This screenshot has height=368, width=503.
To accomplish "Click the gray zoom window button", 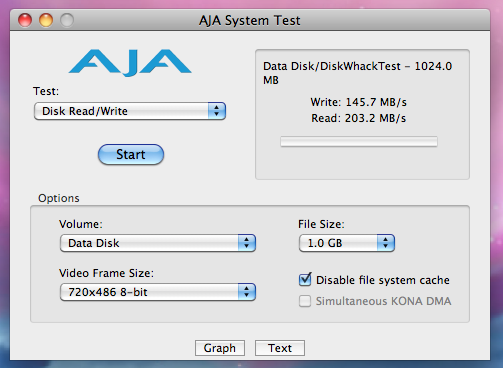I will (67, 20).
